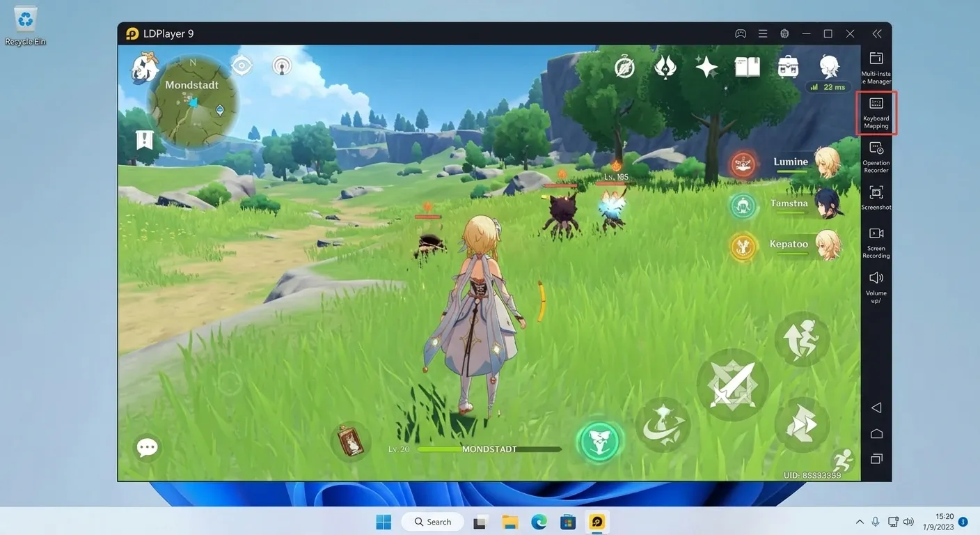Tap the Android home button
Image resolution: width=980 pixels, height=535 pixels.
(x=876, y=433)
